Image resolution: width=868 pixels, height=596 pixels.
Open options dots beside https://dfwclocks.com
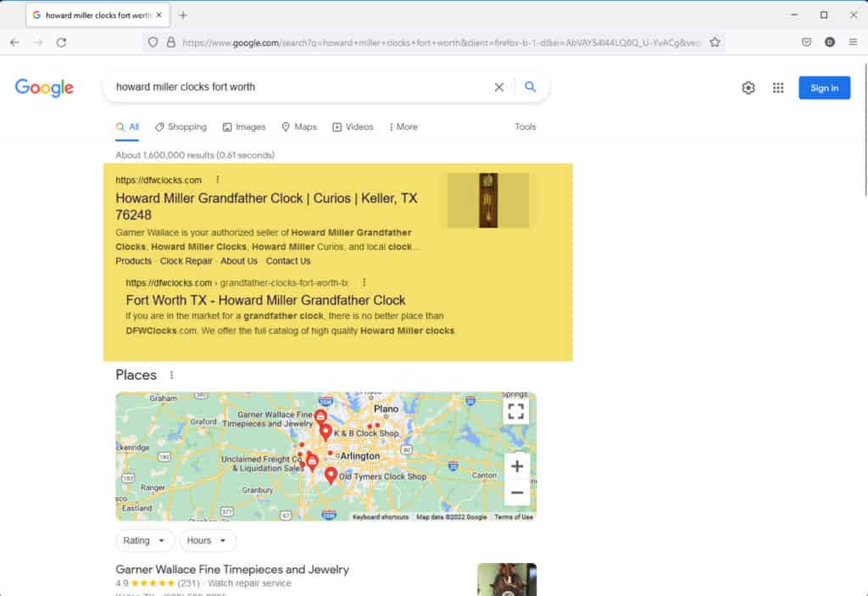pos(218,180)
